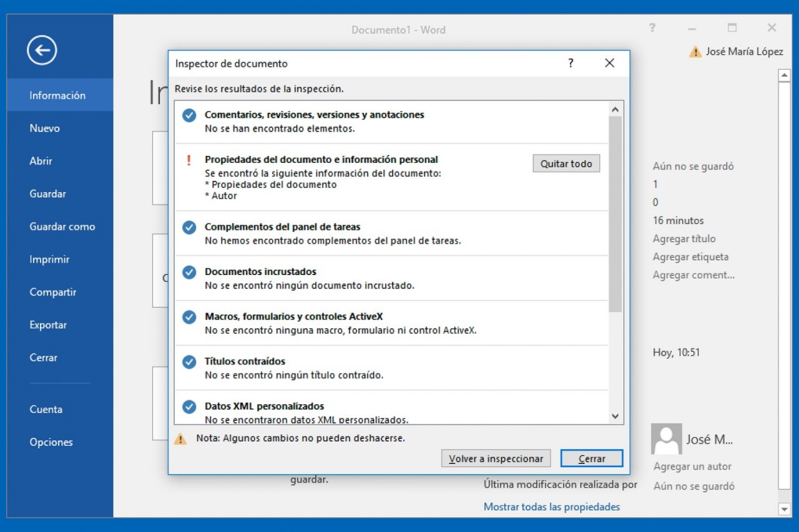Click check icon next to Datos XML personalizados

(x=189, y=407)
